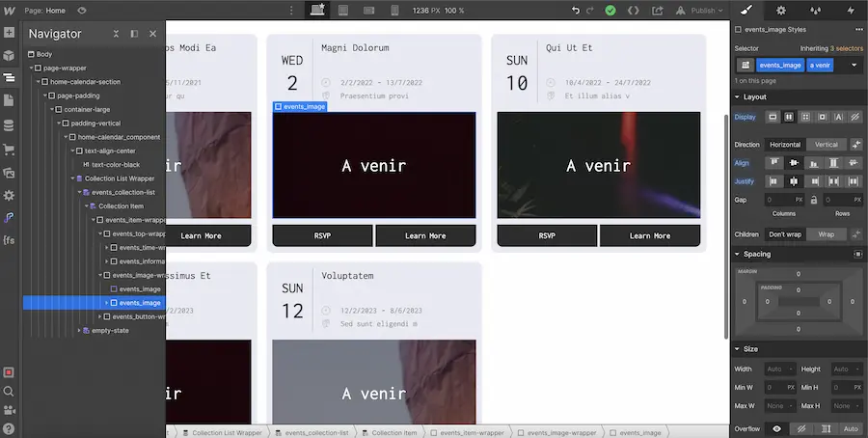Open the Width unit dropdown
Viewport: 868px width, 438px height.
click(791, 370)
